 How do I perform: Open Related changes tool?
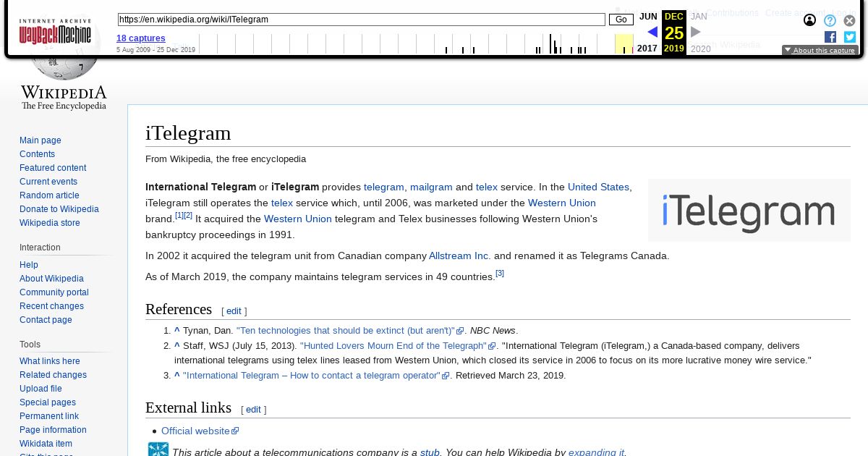point(53,375)
